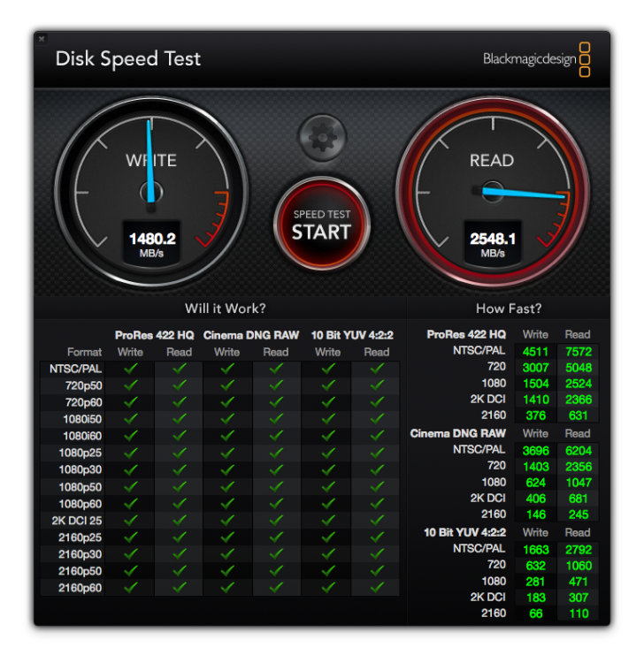Click 1080p25 Cinema DNG RAW write checkmark

227,453
